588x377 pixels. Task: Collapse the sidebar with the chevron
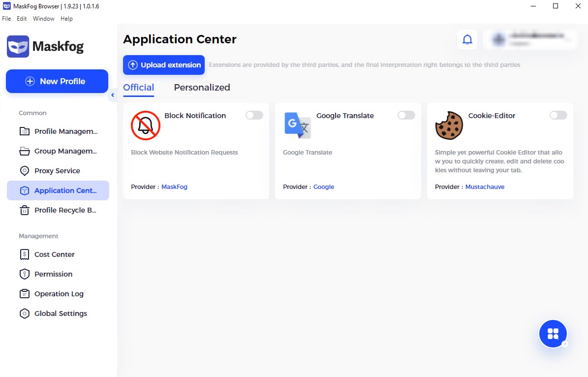(x=113, y=95)
